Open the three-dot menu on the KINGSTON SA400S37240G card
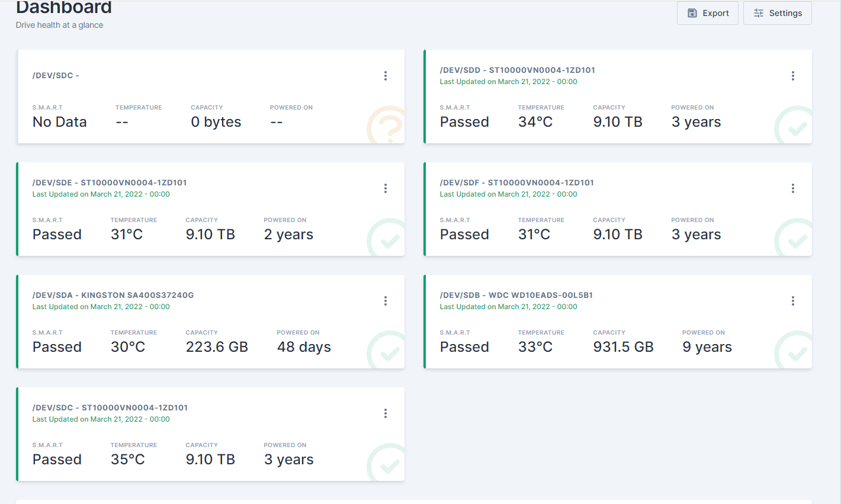 coord(385,301)
